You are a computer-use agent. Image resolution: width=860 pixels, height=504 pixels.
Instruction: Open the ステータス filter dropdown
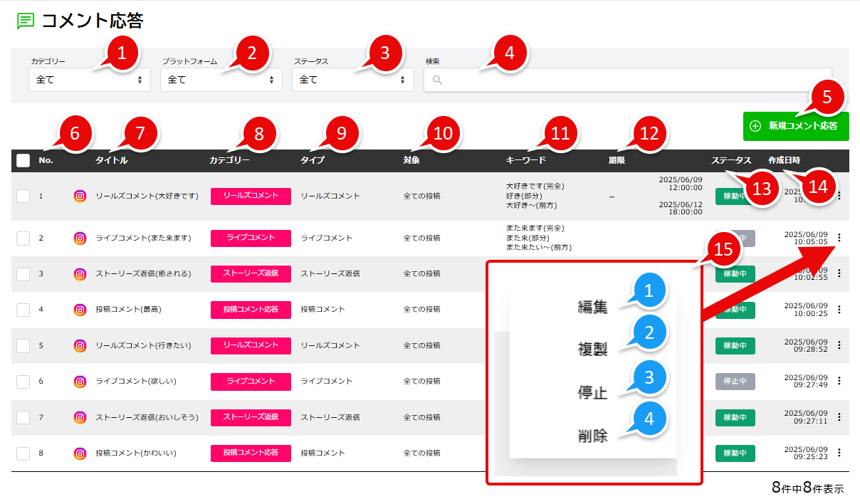pyautogui.click(x=352, y=80)
